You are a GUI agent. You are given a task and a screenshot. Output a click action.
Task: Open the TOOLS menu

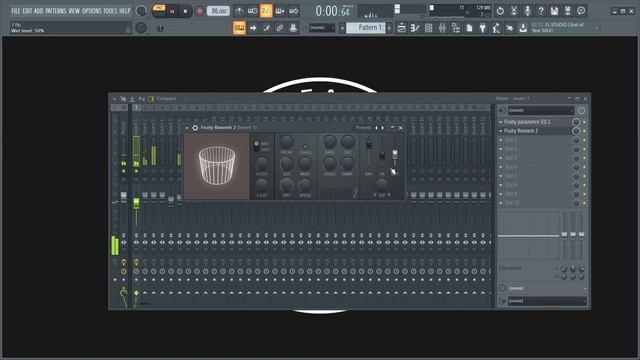pos(110,11)
